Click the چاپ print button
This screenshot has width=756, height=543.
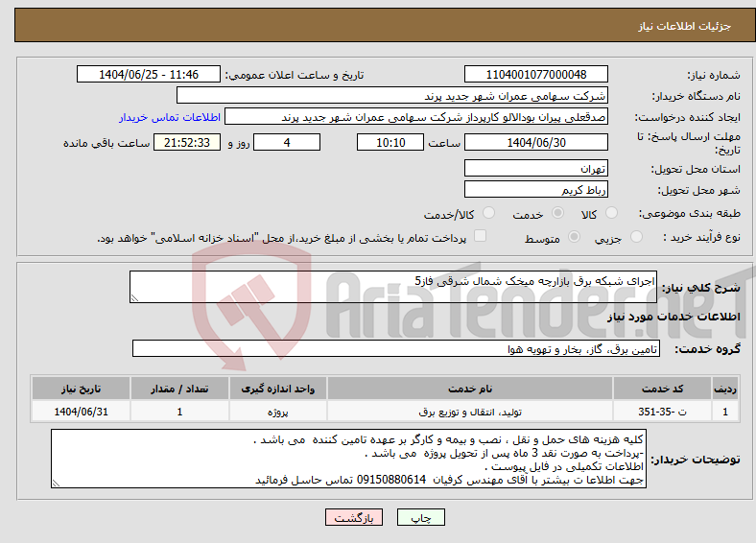tap(421, 517)
